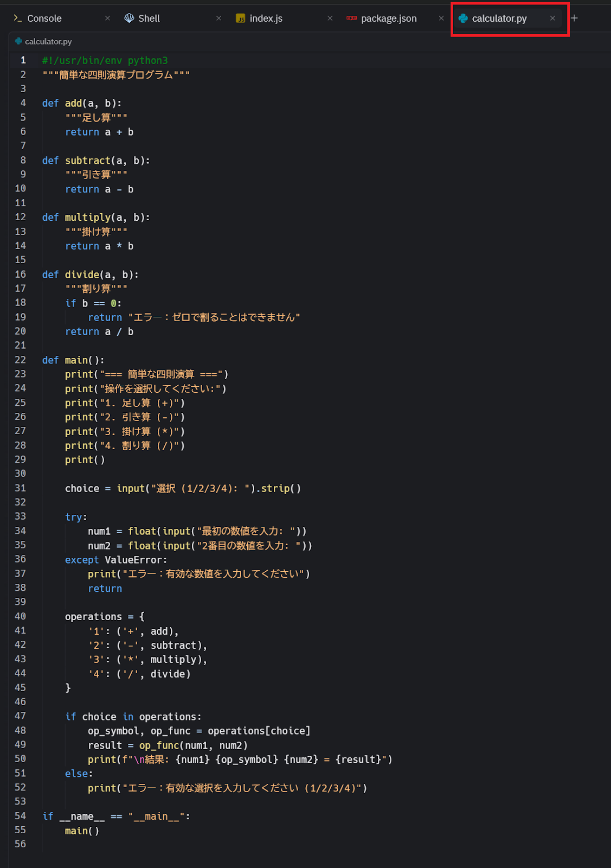Close the Shell tab

(x=218, y=18)
